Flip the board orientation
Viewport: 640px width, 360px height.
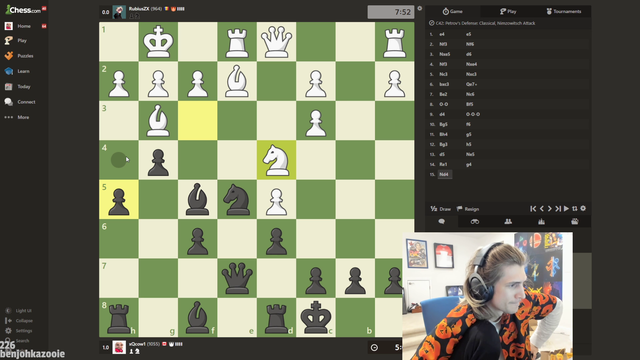coord(575,209)
